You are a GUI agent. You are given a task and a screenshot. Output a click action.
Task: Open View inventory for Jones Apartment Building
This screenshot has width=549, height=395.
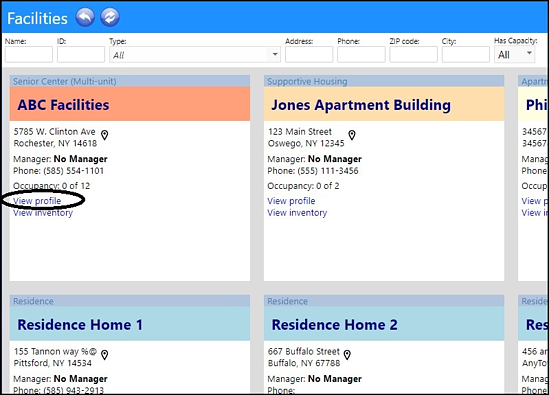[297, 213]
